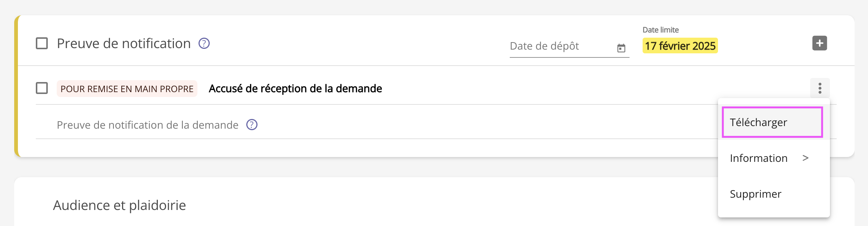Add an item with the plus button

pos(819,43)
